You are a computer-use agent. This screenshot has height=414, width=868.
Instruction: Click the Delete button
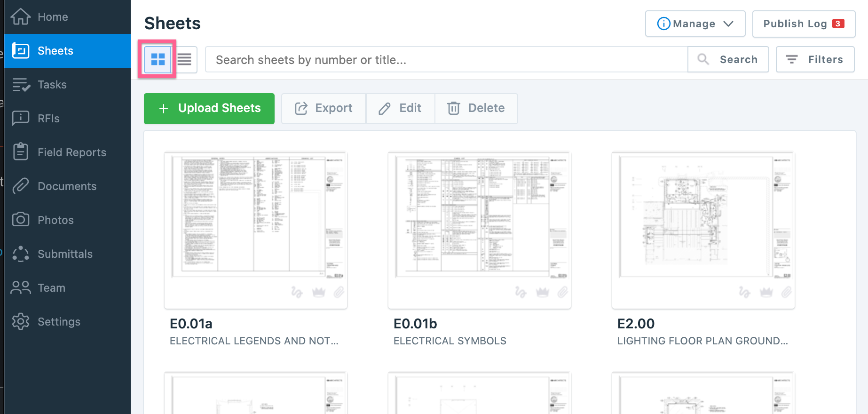point(476,109)
